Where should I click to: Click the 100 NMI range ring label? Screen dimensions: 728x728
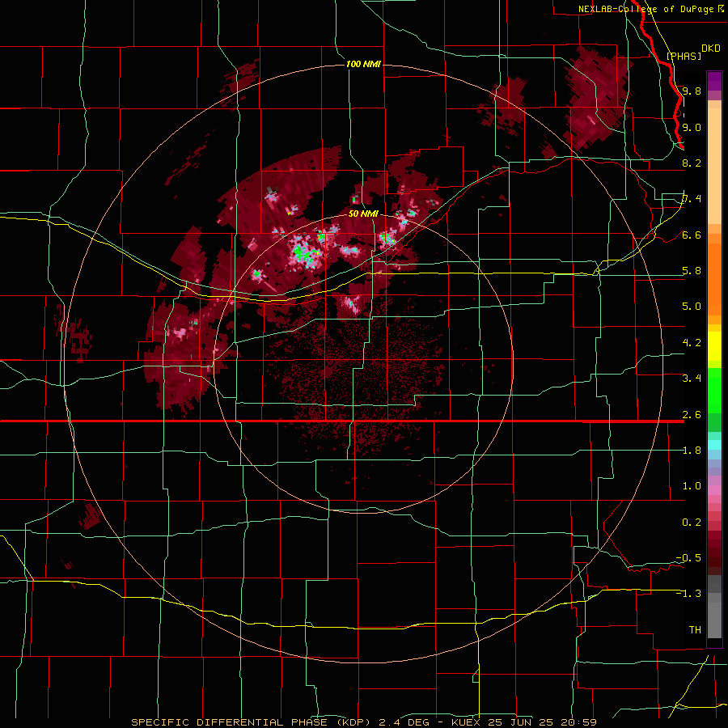point(363,64)
